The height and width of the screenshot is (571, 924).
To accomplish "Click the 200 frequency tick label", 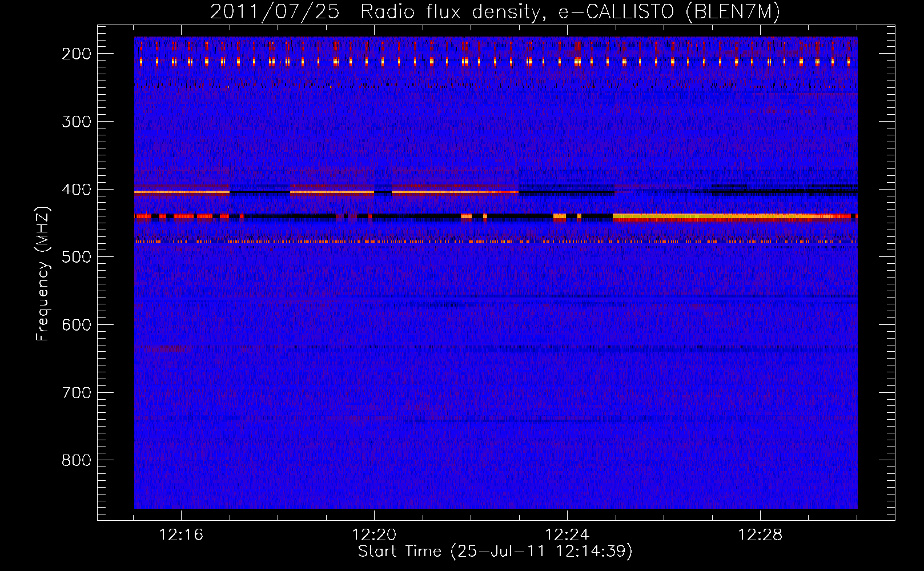I will tap(76, 54).
